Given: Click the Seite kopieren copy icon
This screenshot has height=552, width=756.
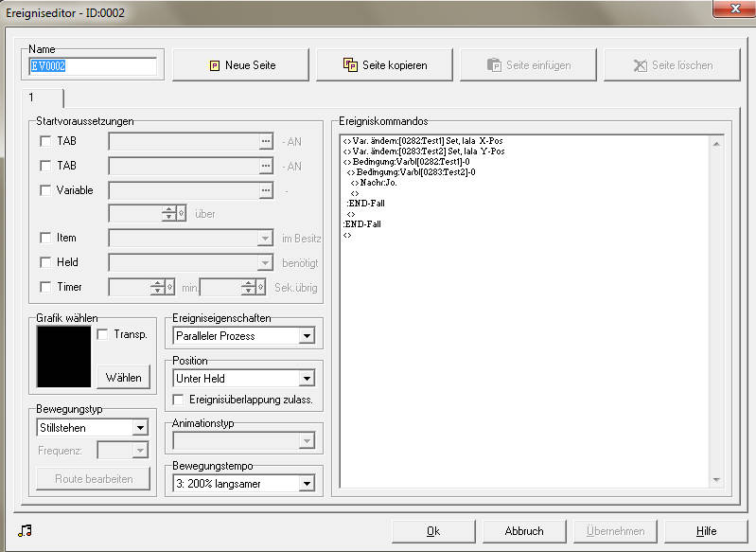Looking at the screenshot, I should click(350, 64).
